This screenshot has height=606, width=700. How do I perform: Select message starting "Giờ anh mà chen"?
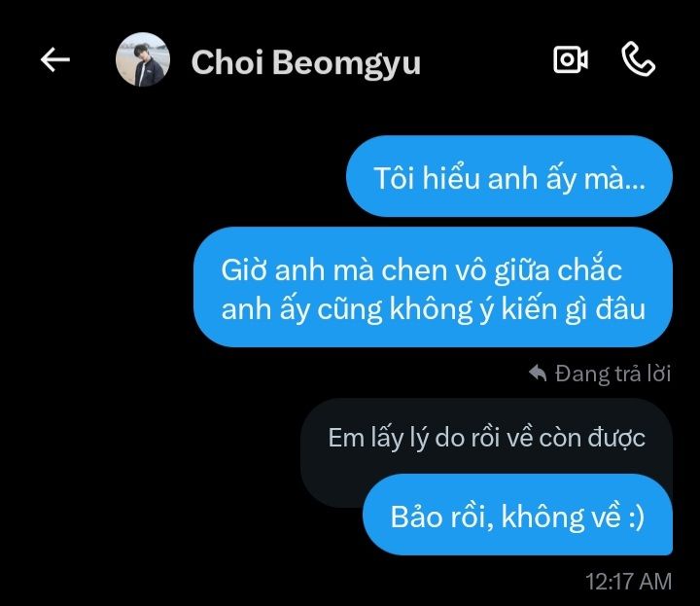point(433,287)
